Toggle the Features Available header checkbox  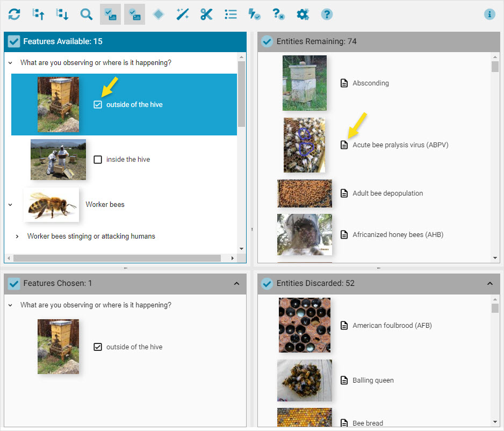pyautogui.click(x=13, y=41)
